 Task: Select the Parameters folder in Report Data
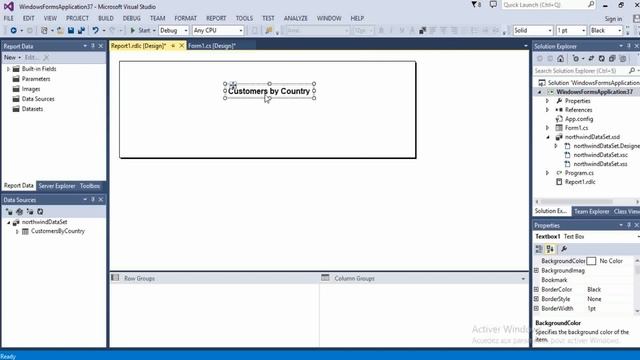pyautogui.click(x=36, y=79)
